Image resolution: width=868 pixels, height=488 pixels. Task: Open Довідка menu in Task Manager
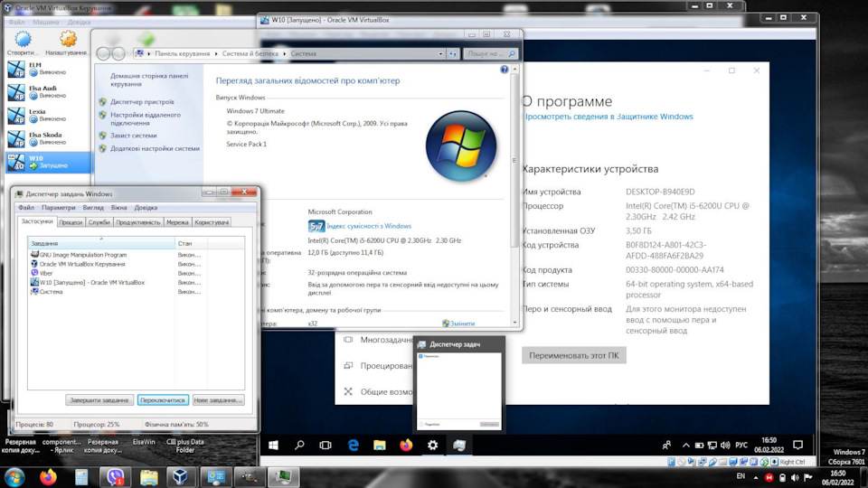(146, 208)
